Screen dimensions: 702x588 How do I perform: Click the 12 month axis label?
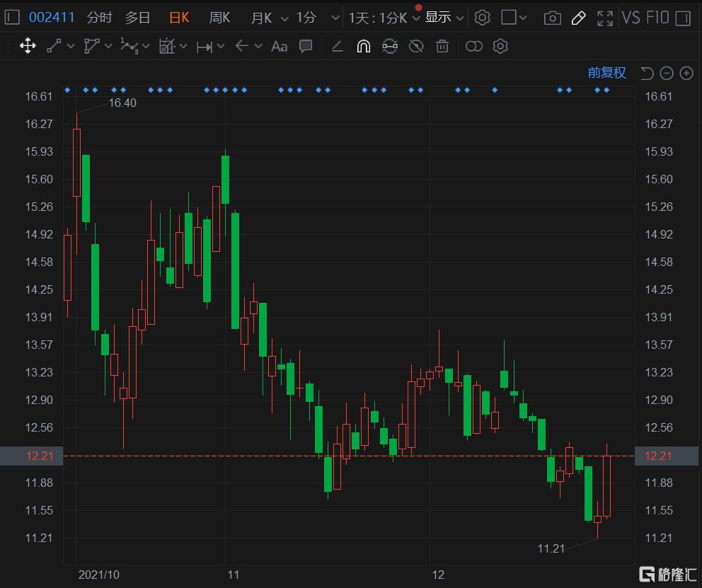coord(438,575)
